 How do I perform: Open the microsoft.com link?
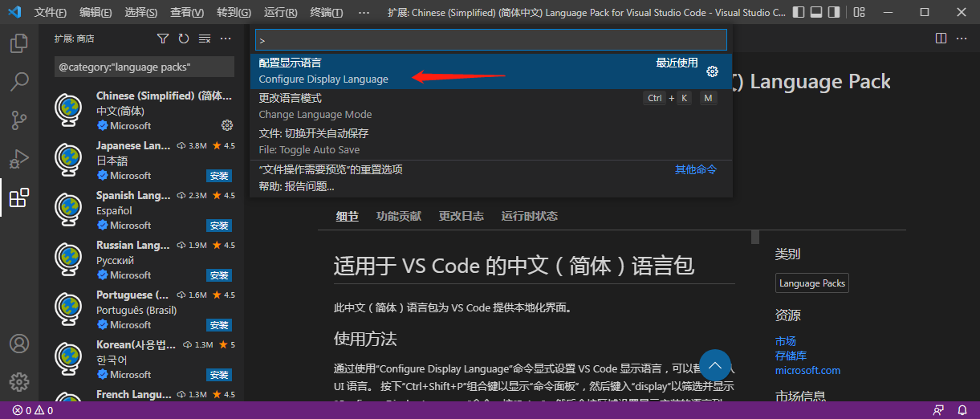(x=807, y=370)
